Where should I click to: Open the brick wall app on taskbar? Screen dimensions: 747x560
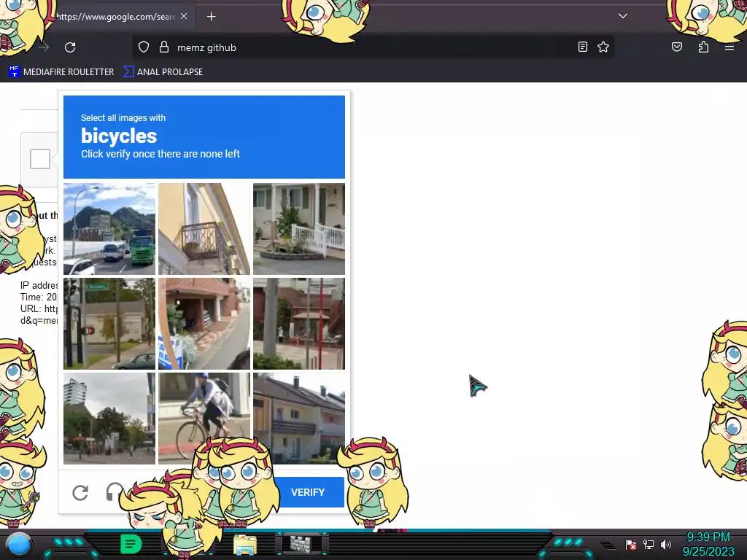pos(301,544)
